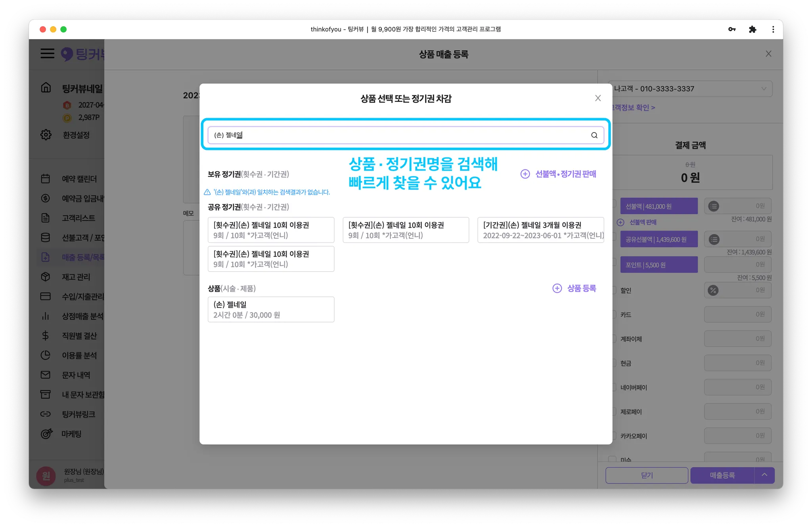Toggle the 할인 checkbox
Viewport: 812px width, 527px height.
coord(614,290)
